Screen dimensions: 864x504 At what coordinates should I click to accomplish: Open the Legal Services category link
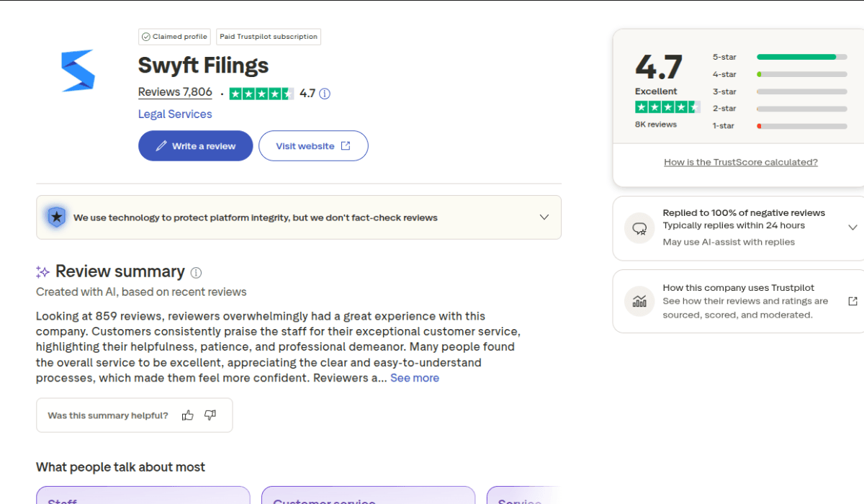click(x=175, y=114)
